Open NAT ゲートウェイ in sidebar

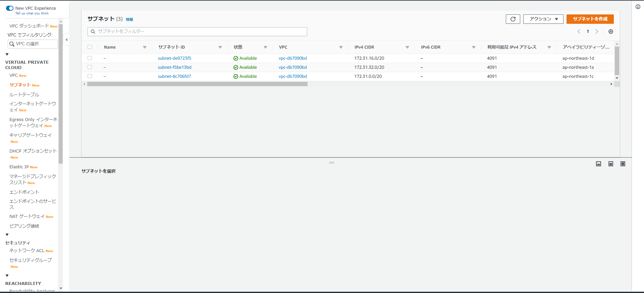tap(27, 217)
